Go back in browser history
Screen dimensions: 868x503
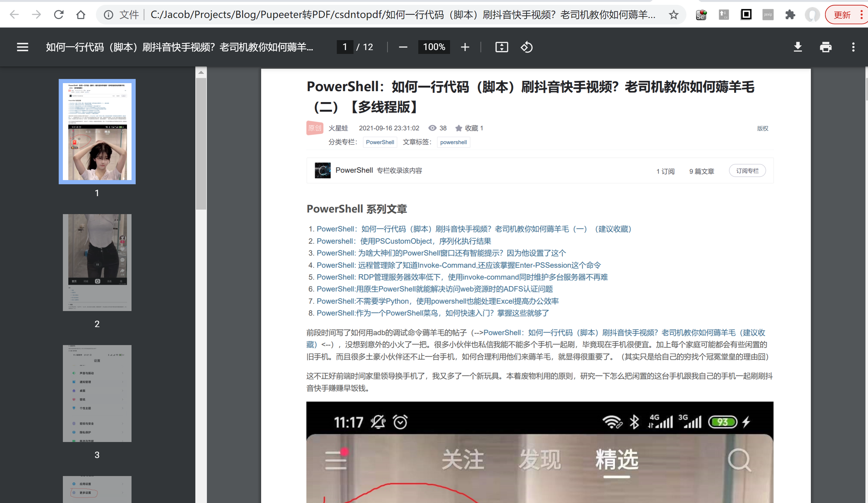point(14,14)
